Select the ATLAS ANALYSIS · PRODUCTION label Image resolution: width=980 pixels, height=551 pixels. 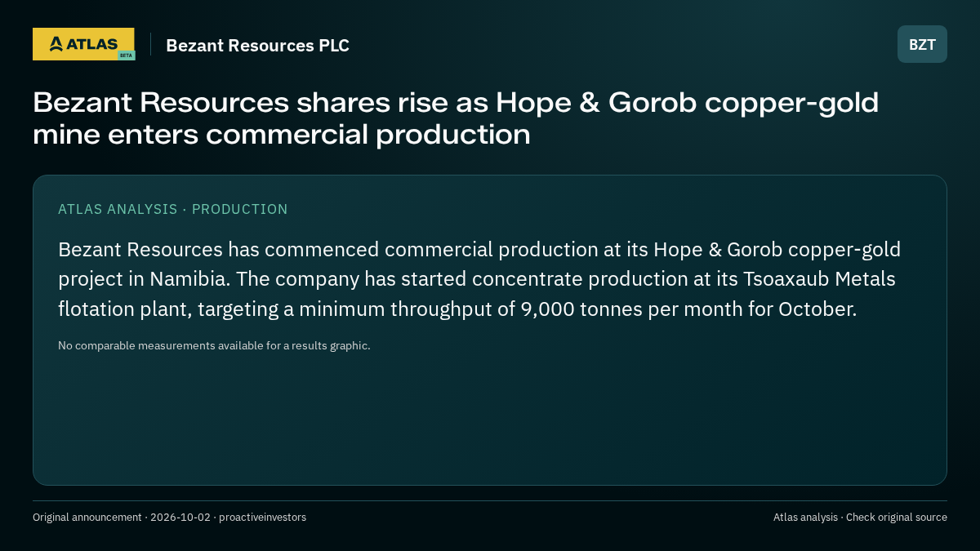pyautogui.click(x=173, y=209)
